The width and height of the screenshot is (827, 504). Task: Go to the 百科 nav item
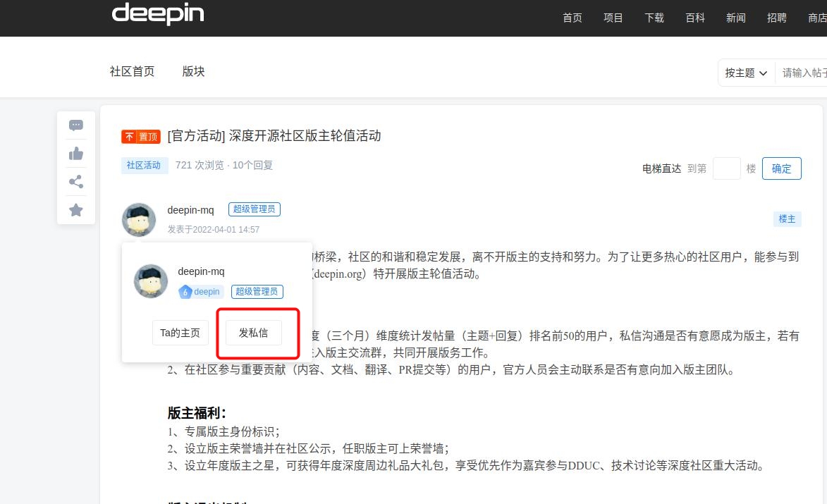695,18
